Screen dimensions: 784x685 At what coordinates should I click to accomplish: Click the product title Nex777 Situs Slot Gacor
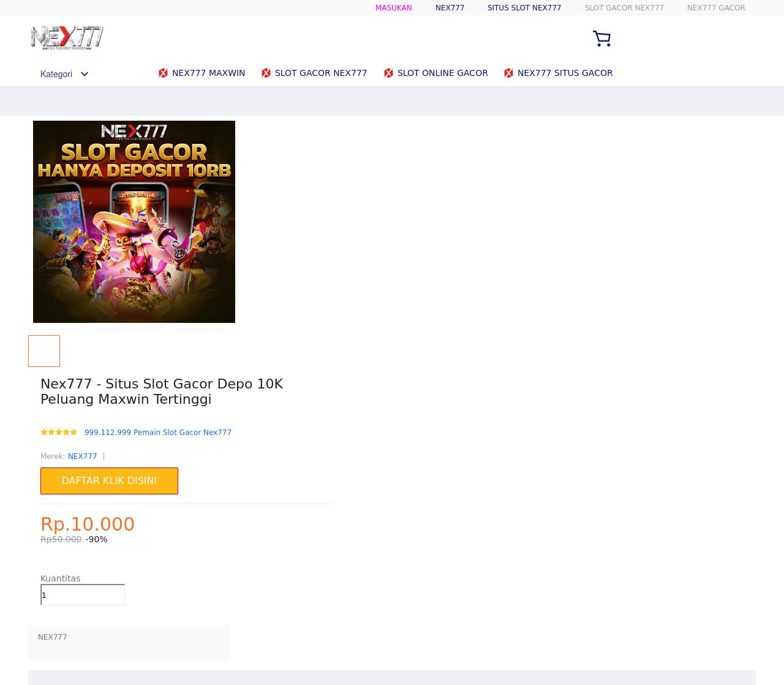(162, 392)
